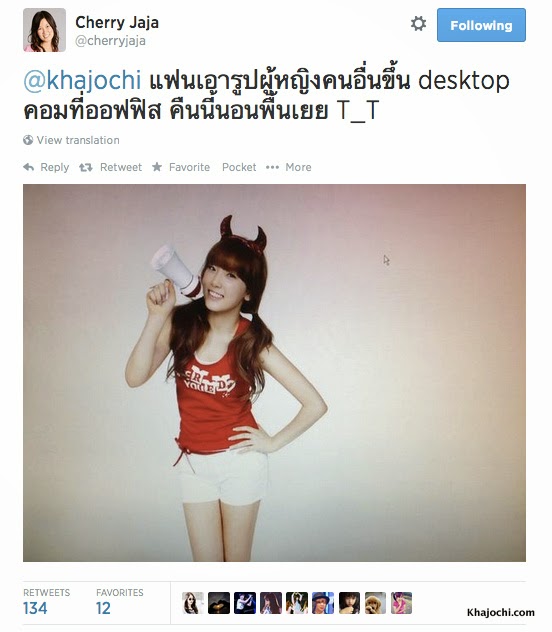Image resolution: width=552 pixels, height=632 pixels.
Task: Select Pocket in the tweet actions
Action: (x=239, y=167)
